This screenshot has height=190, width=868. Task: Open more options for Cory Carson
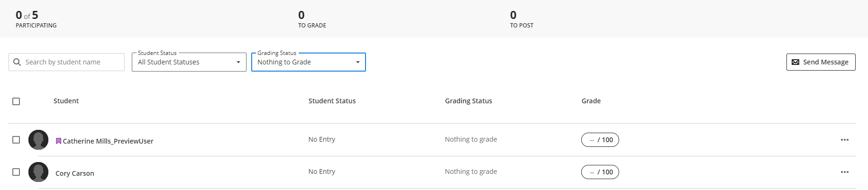[x=844, y=172]
